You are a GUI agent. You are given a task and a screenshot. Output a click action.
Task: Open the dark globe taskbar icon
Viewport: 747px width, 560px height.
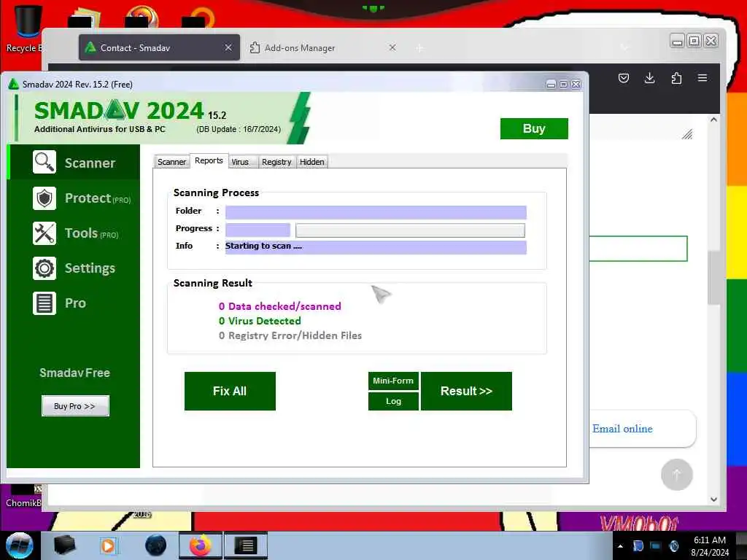click(156, 545)
